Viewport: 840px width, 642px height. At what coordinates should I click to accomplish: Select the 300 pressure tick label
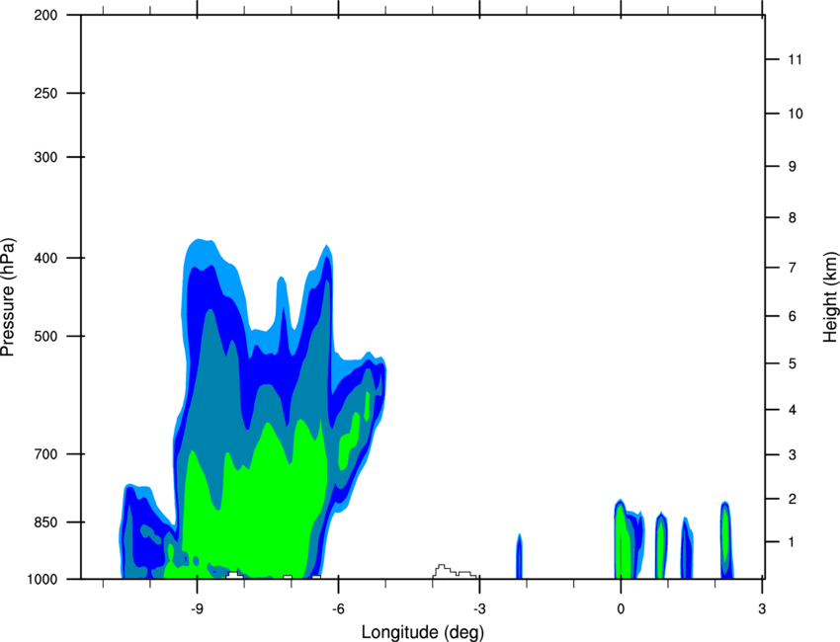[45, 157]
